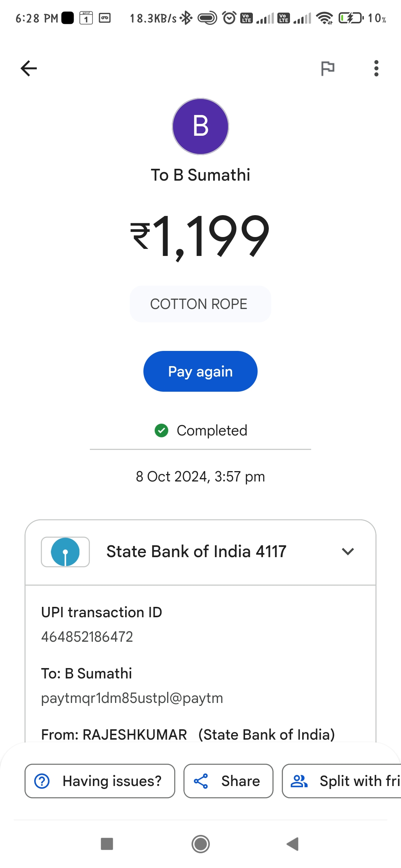Open the three-dot overflow menu
This screenshot has width=401, height=868.
tap(376, 68)
